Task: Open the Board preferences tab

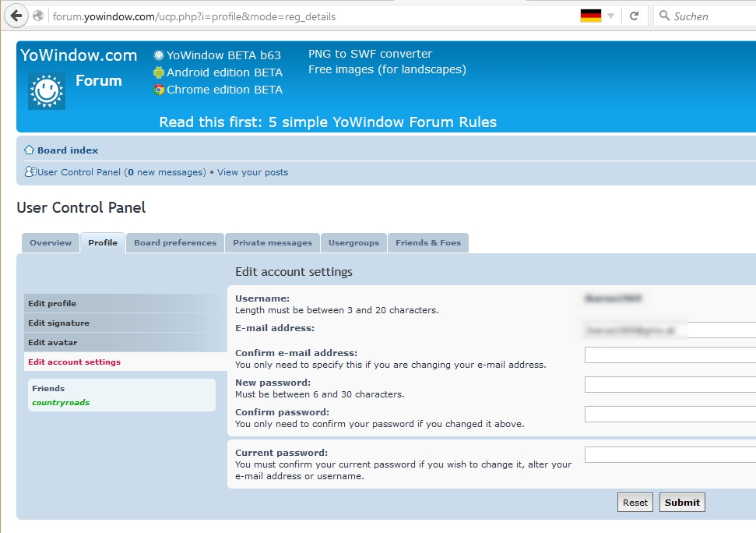Action: [175, 243]
